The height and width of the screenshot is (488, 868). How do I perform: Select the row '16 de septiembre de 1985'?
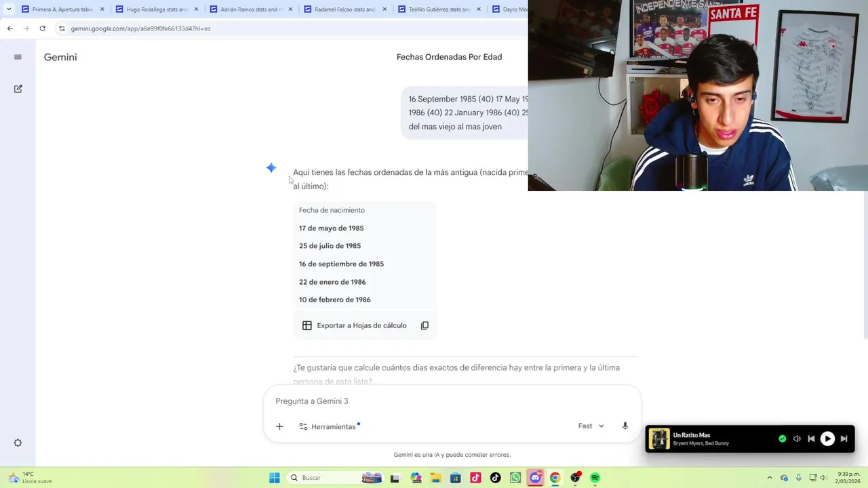365,264
